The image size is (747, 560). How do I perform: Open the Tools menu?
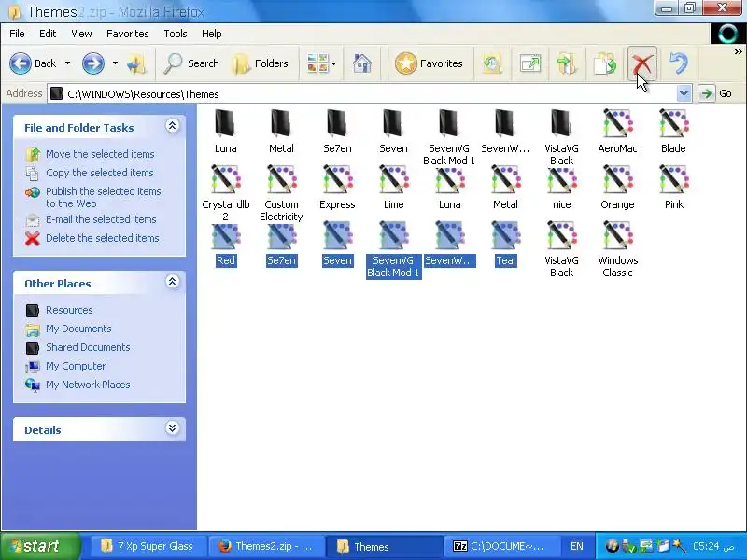point(176,34)
